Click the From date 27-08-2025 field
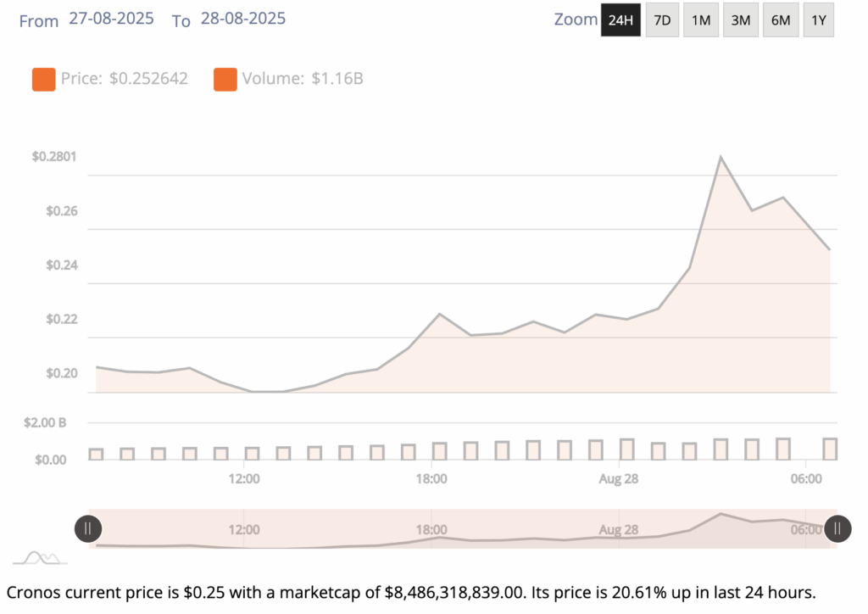The image size is (868, 614). 111,18
